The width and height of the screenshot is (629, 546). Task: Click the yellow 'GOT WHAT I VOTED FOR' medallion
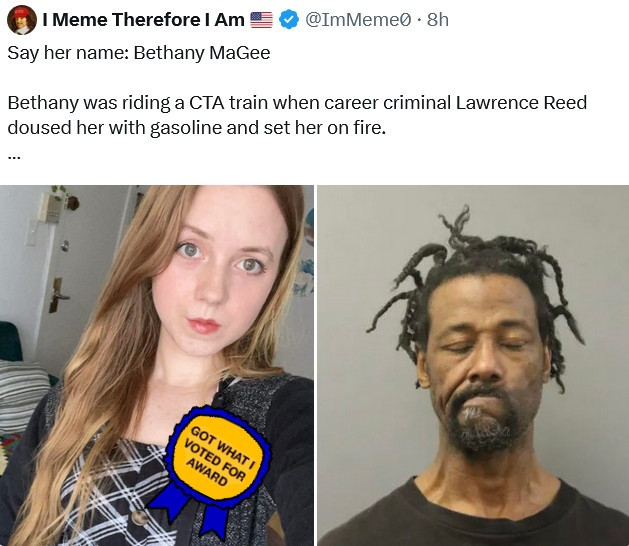[219, 455]
